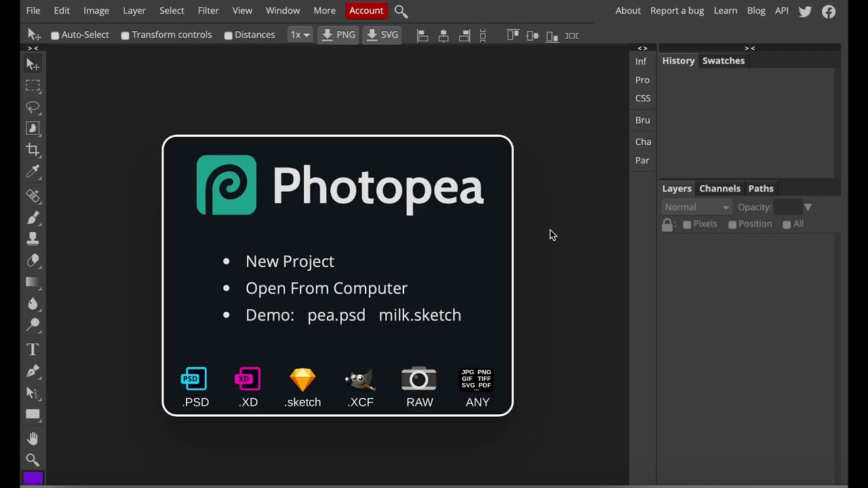Select the Path Select tool
Screen dimensions: 868x488
[33, 392]
